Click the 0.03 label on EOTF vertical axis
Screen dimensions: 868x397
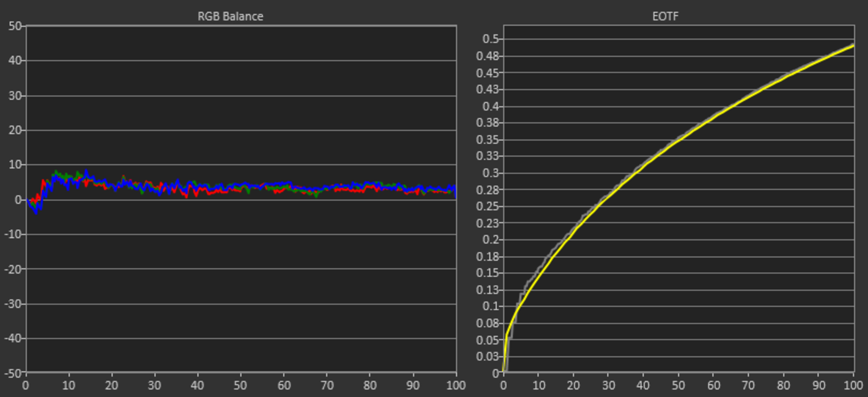(487, 356)
